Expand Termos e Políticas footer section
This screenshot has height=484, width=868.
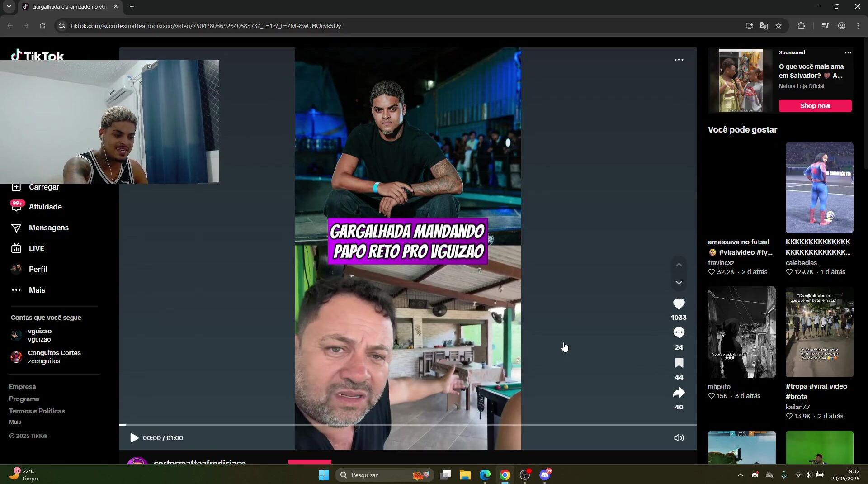(x=37, y=411)
